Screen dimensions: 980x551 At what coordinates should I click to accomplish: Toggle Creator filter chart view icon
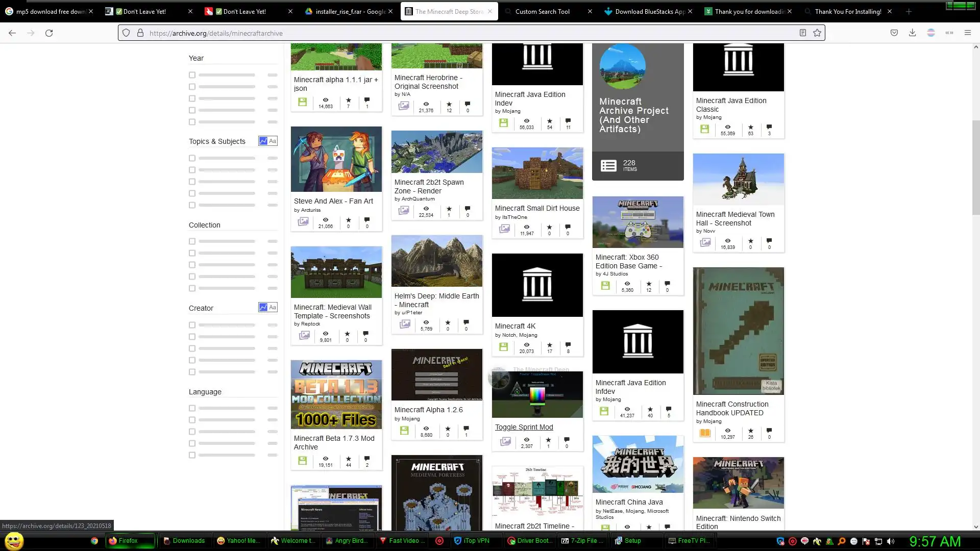click(x=263, y=308)
